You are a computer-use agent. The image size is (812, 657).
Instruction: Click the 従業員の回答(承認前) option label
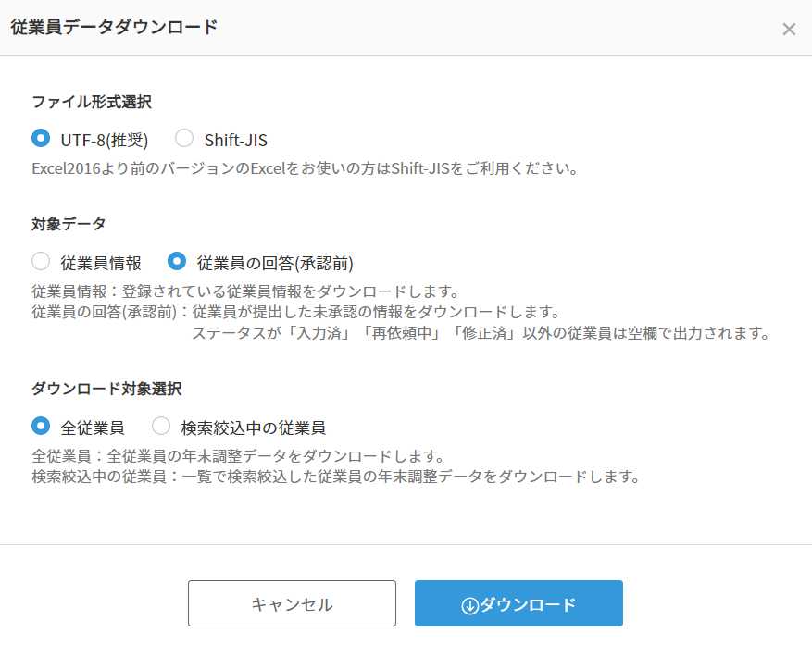point(275,263)
